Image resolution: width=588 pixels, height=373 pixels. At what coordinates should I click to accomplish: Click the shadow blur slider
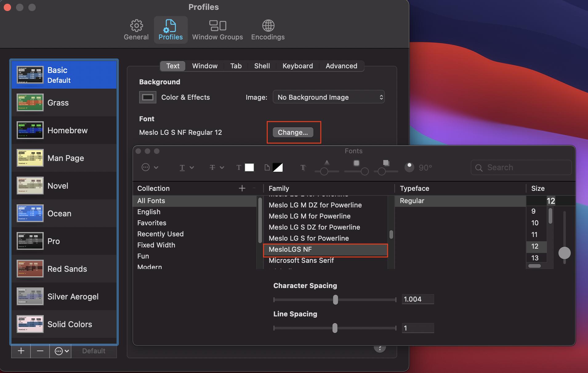[x=356, y=171]
